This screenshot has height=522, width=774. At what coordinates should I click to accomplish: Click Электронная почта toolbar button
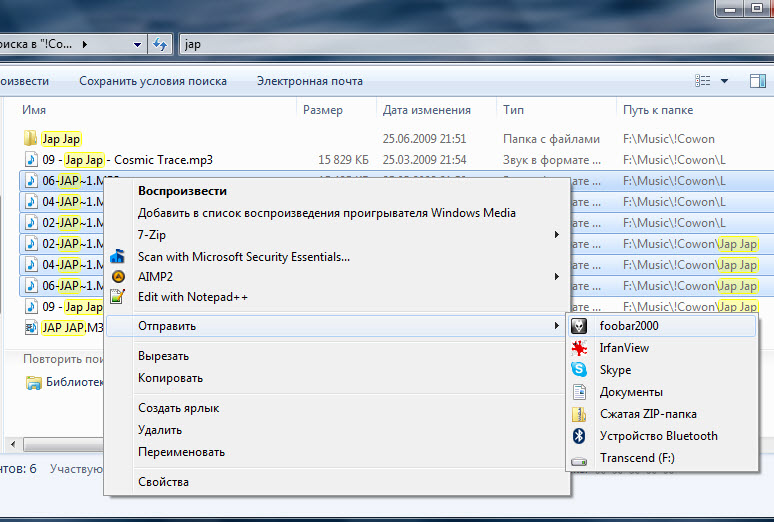click(310, 81)
